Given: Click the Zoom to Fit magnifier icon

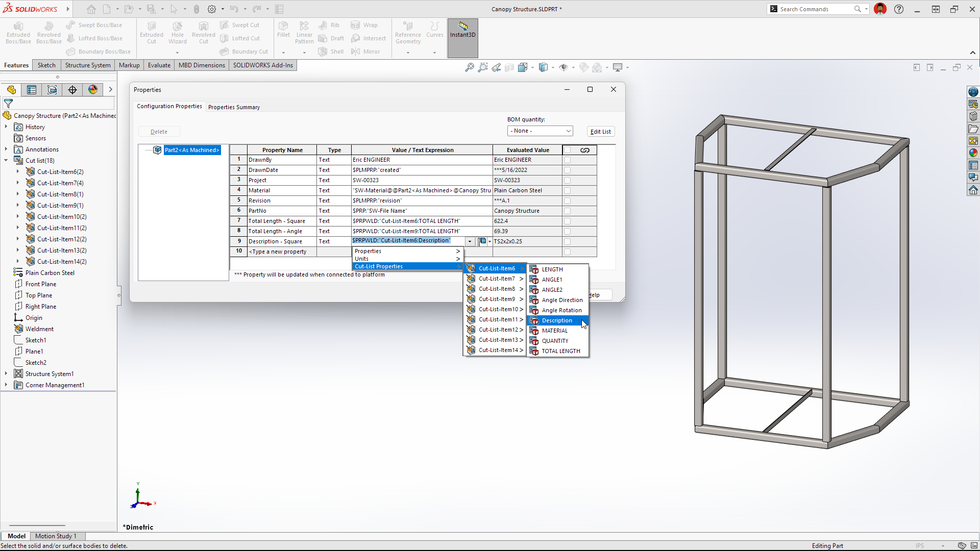Looking at the screenshot, I should tap(469, 67).
